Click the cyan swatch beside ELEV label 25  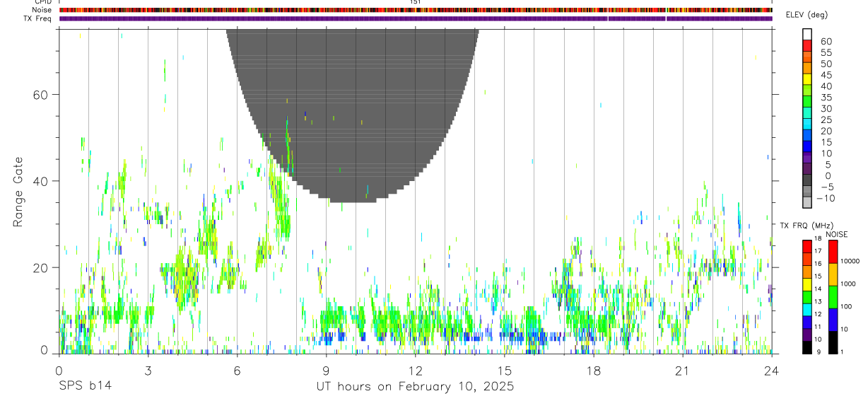807,123
